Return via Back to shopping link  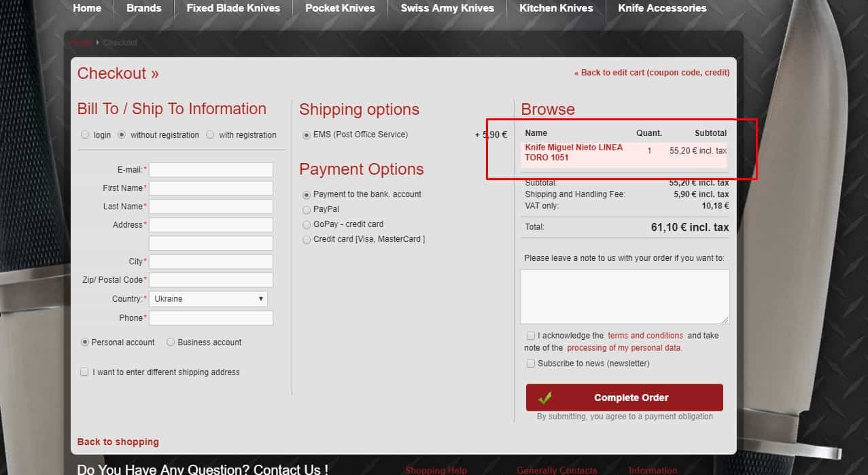click(x=118, y=441)
